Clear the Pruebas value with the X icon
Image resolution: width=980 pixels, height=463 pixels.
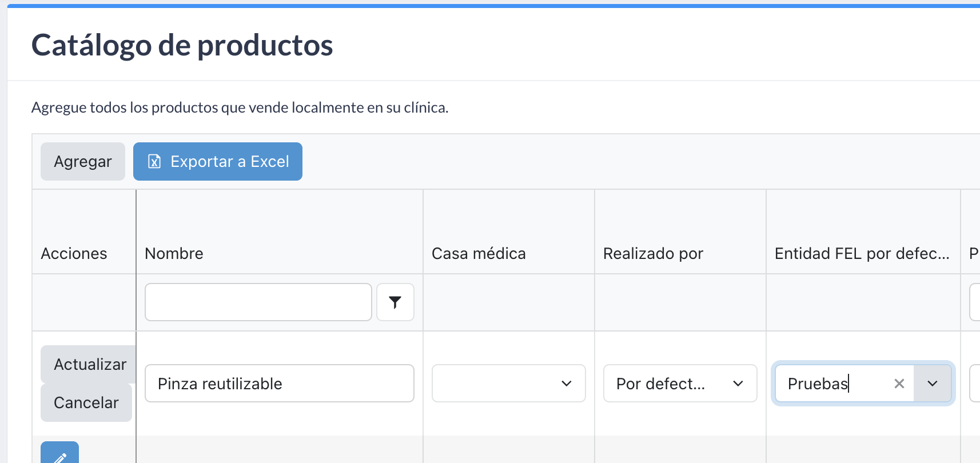899,384
